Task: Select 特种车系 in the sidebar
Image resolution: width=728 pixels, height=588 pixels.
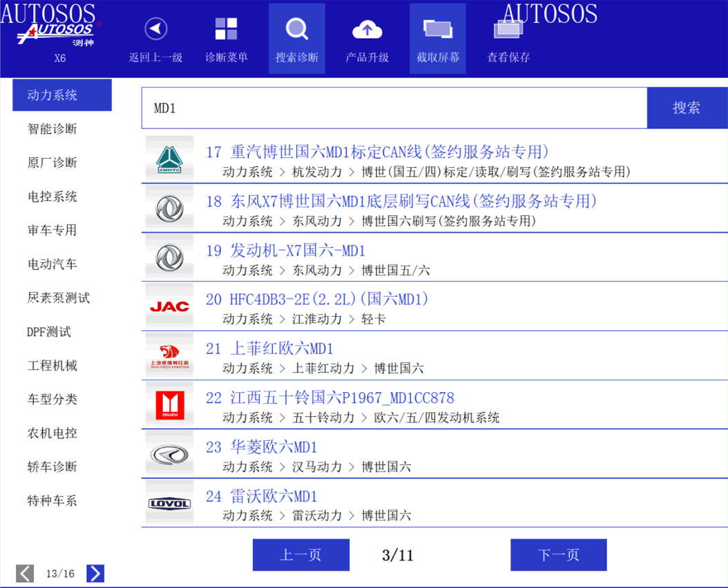Action: pyautogui.click(x=52, y=501)
